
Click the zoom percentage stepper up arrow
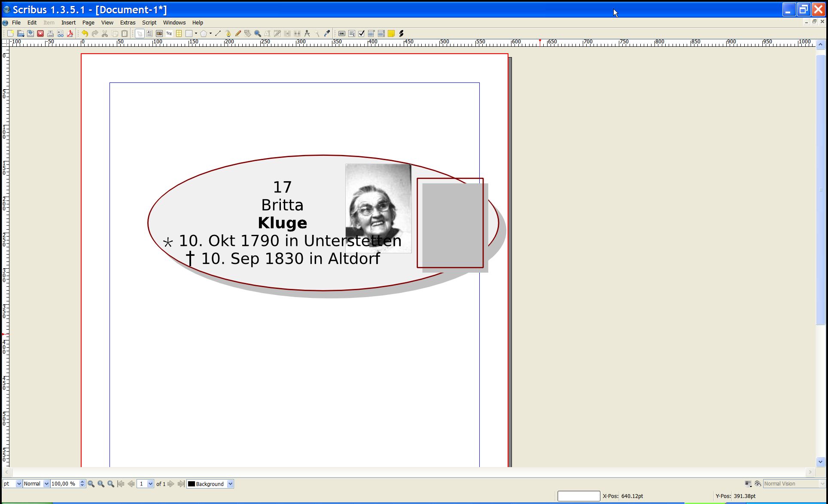[x=82, y=482]
